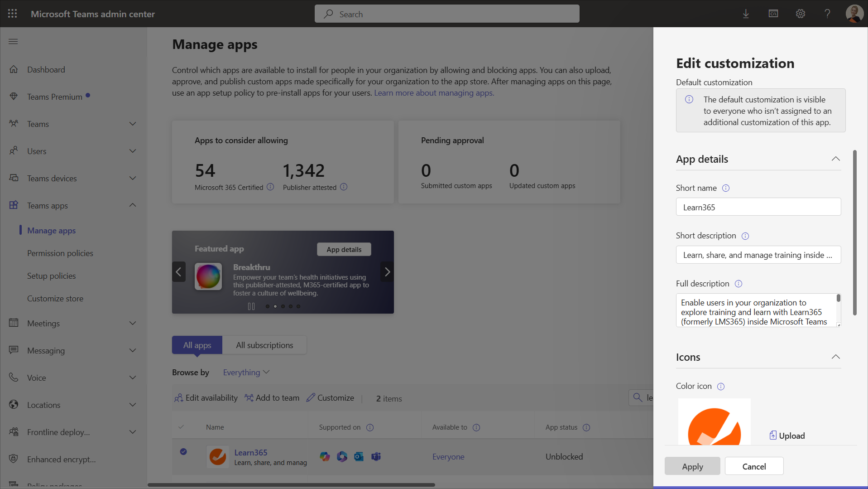The height and width of the screenshot is (489, 868).
Task: Switch to the All subscriptions tab
Action: coord(264,345)
